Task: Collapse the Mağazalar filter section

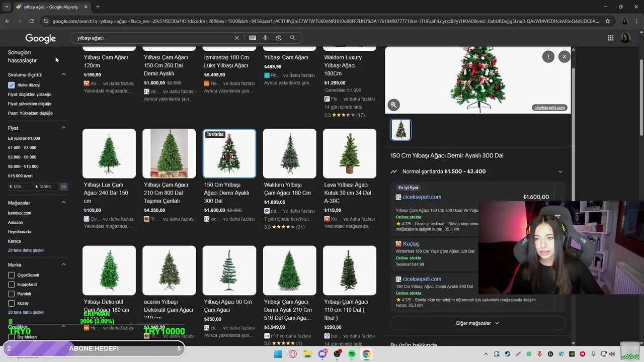Action: tap(63, 202)
